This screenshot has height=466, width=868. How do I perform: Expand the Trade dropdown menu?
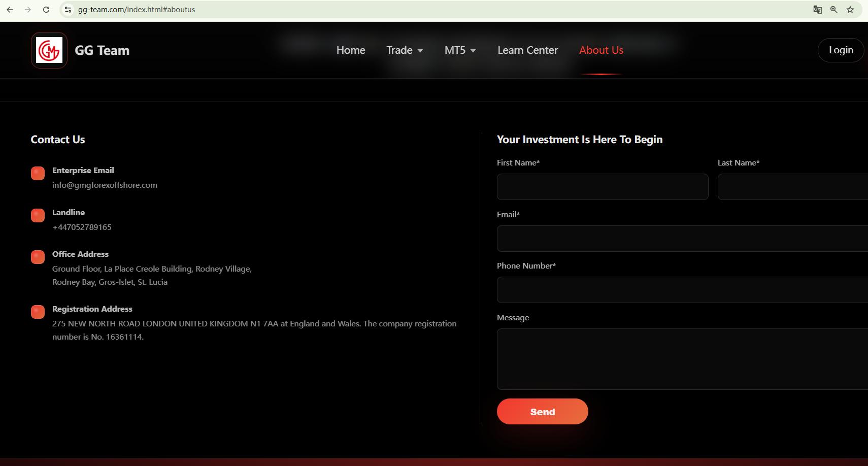(405, 50)
